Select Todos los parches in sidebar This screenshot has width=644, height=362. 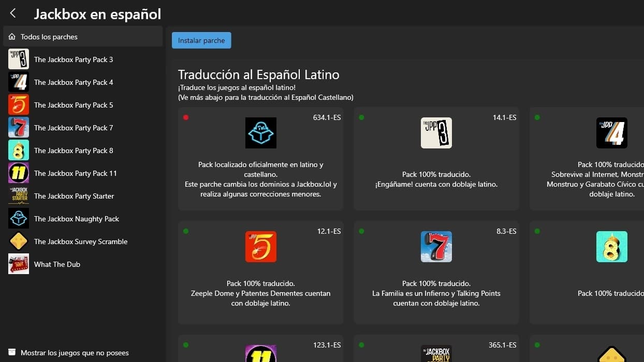click(83, 37)
